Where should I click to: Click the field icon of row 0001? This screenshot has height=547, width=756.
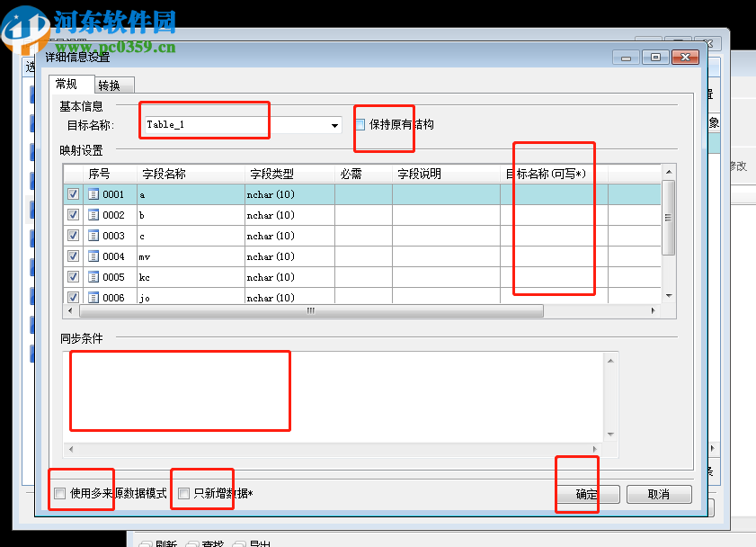[93, 194]
